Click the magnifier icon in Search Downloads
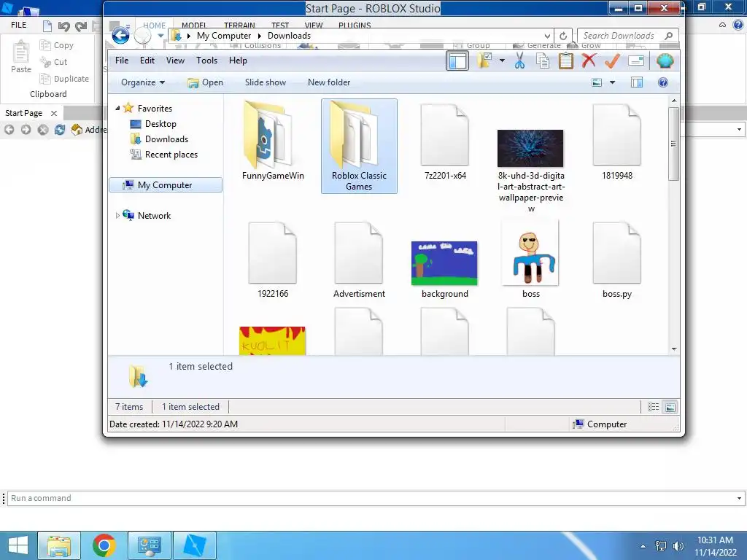747x560 pixels. pyautogui.click(x=668, y=36)
